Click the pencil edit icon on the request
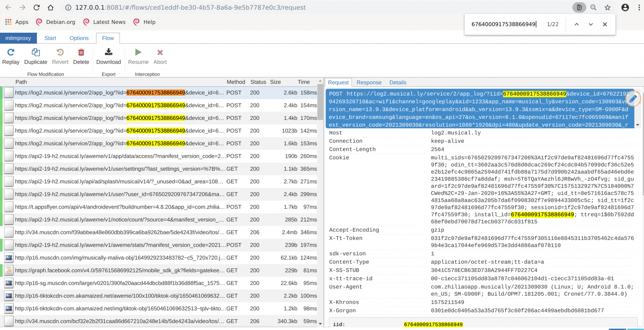Image resolution: width=644 pixels, height=330 pixels. click(x=633, y=99)
